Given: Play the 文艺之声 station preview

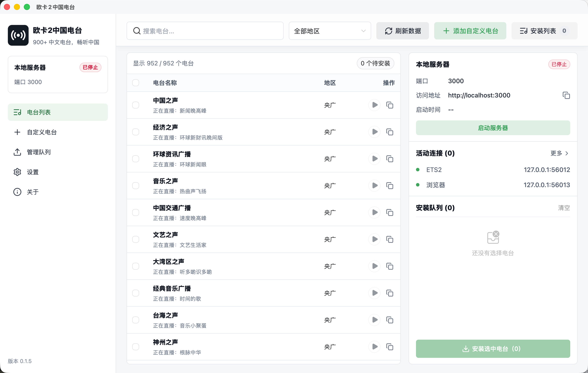Looking at the screenshot, I should 374,239.
